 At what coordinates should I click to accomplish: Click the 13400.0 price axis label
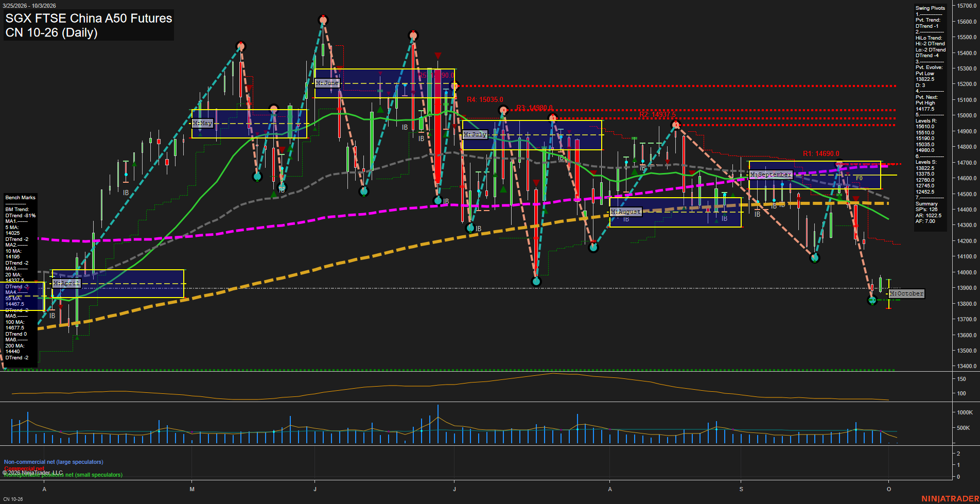click(967, 367)
